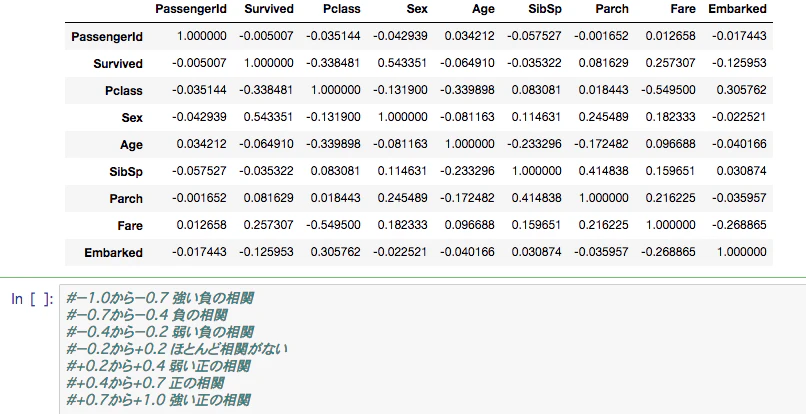Click -0.064910 in Survived row, Age column
806x414 pixels.
click(467, 63)
